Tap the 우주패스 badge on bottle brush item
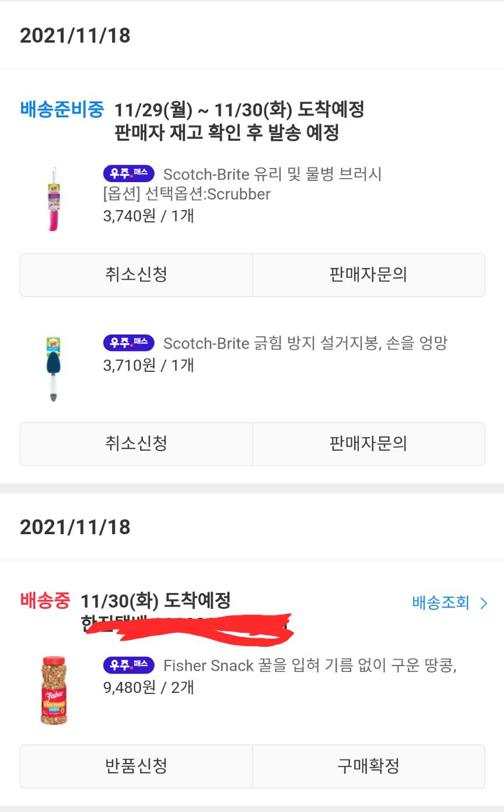This screenshot has width=504, height=812. pyautogui.click(x=128, y=174)
